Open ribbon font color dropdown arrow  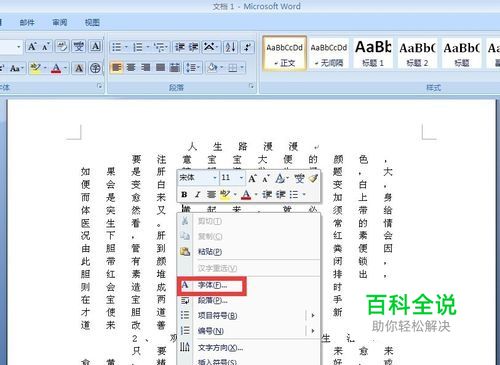(65, 68)
